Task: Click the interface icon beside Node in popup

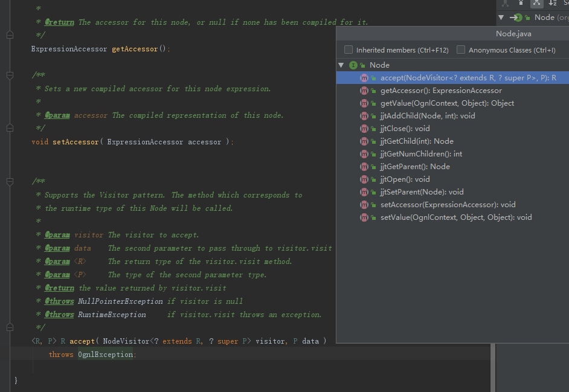Action: point(353,65)
